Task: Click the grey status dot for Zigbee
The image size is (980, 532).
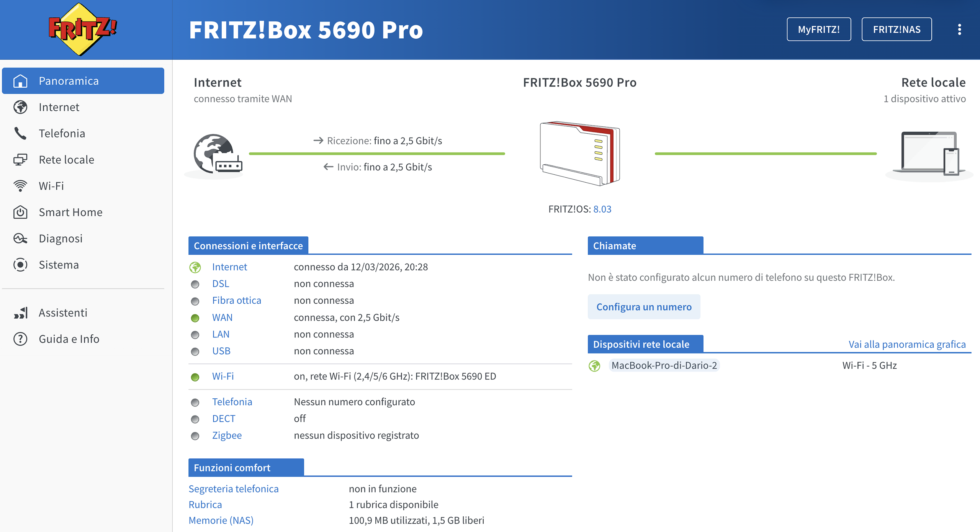Action: (195, 436)
